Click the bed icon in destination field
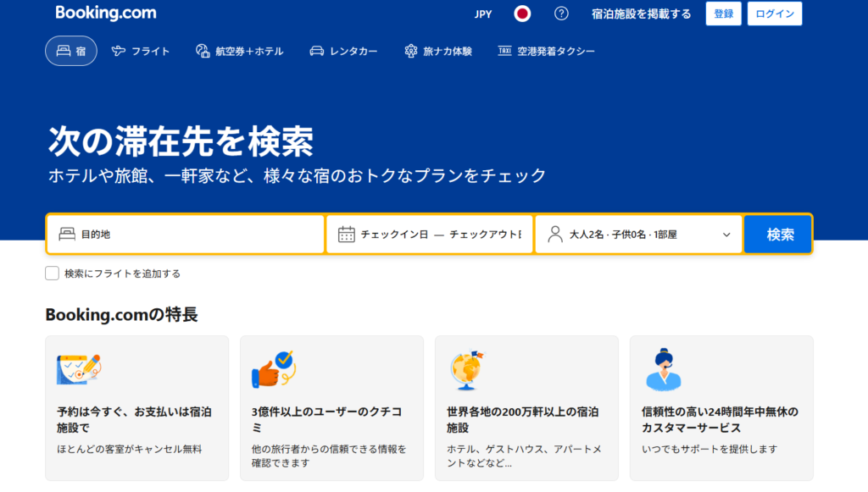 pyautogui.click(x=67, y=235)
